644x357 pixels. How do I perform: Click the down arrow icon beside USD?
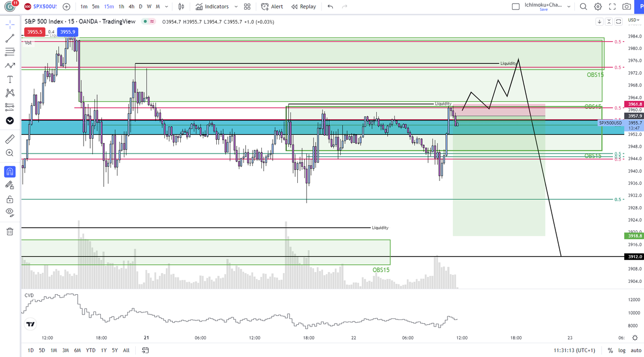[599, 22]
